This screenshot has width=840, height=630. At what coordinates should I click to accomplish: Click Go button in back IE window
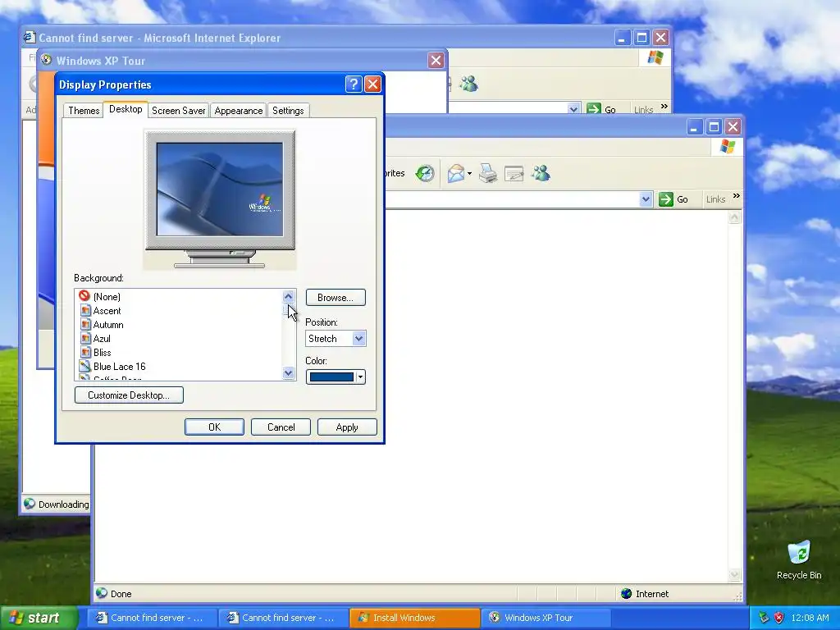601,109
